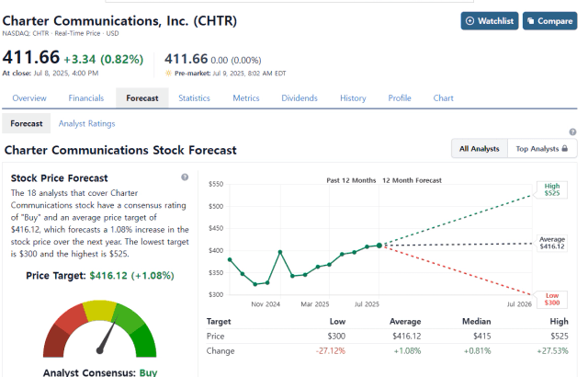Screen dimensions: 588x377
Task: Click the copy icon in Compare button
Action: click(531, 21)
